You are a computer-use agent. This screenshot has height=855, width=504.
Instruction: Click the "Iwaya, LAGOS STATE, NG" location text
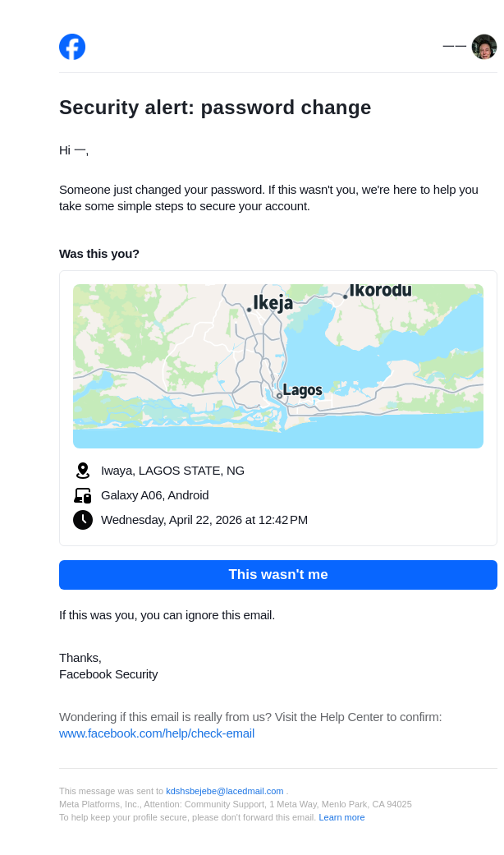[172, 471]
